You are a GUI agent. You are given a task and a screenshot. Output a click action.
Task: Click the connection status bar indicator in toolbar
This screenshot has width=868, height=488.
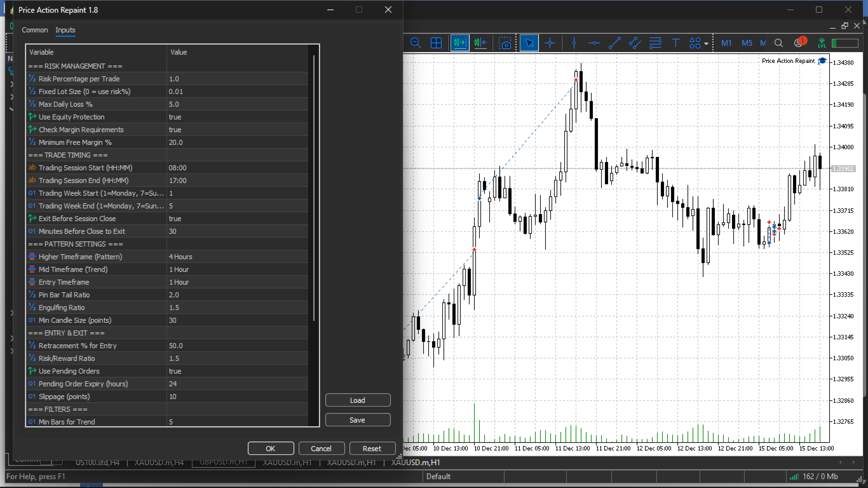coord(844,43)
